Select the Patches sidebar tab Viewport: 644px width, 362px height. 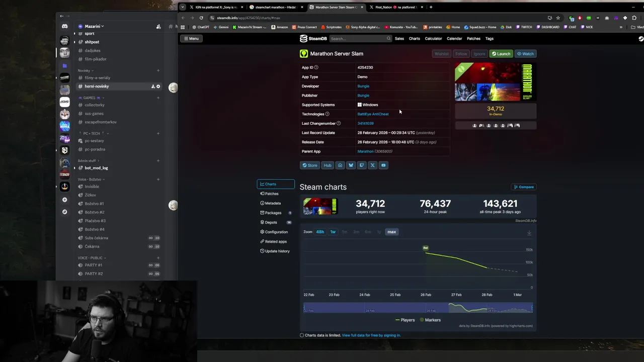pos(275,194)
